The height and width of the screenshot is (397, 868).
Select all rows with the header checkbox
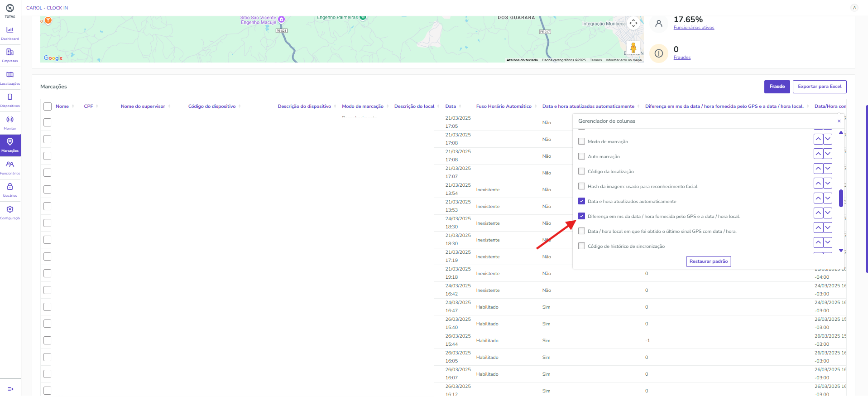point(48,107)
